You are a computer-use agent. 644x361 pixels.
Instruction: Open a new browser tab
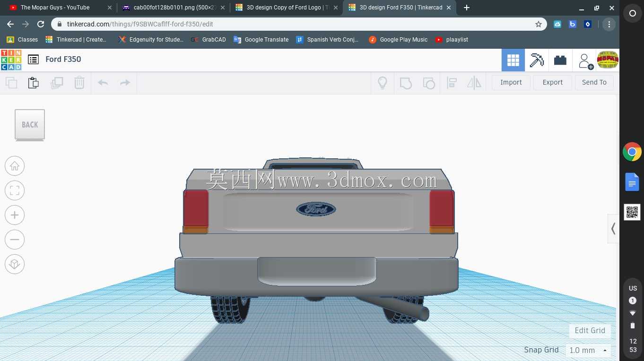pos(467,8)
